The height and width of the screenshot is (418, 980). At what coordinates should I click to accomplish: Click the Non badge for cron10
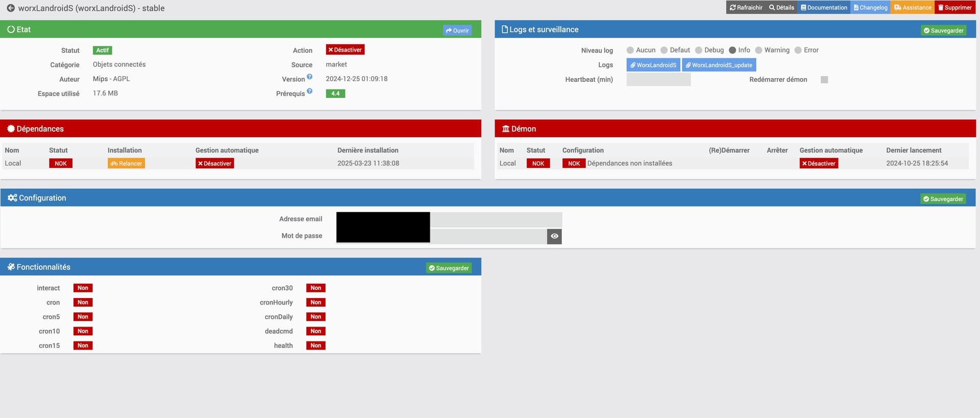pyautogui.click(x=83, y=331)
